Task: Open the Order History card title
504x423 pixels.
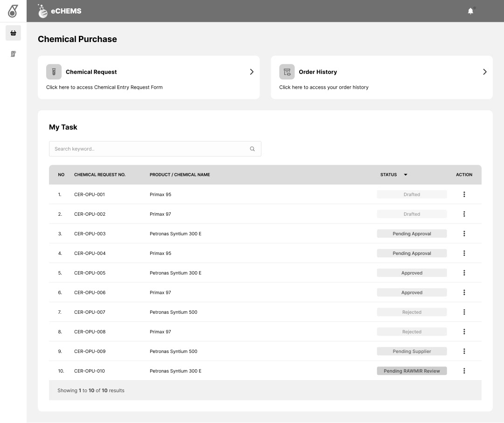Action: pos(318,72)
